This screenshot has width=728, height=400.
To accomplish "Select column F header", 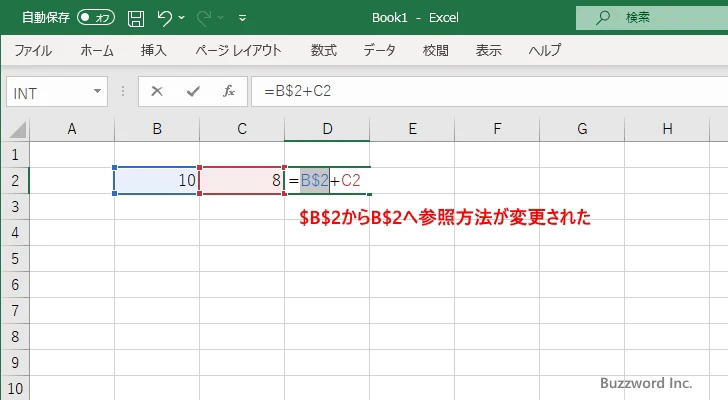I will click(x=497, y=129).
